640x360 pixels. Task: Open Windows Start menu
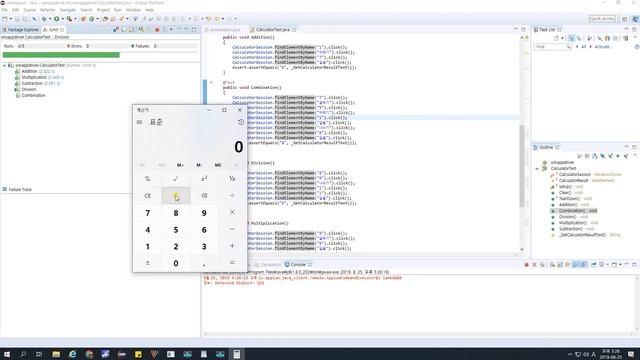pyautogui.click(x=7, y=354)
